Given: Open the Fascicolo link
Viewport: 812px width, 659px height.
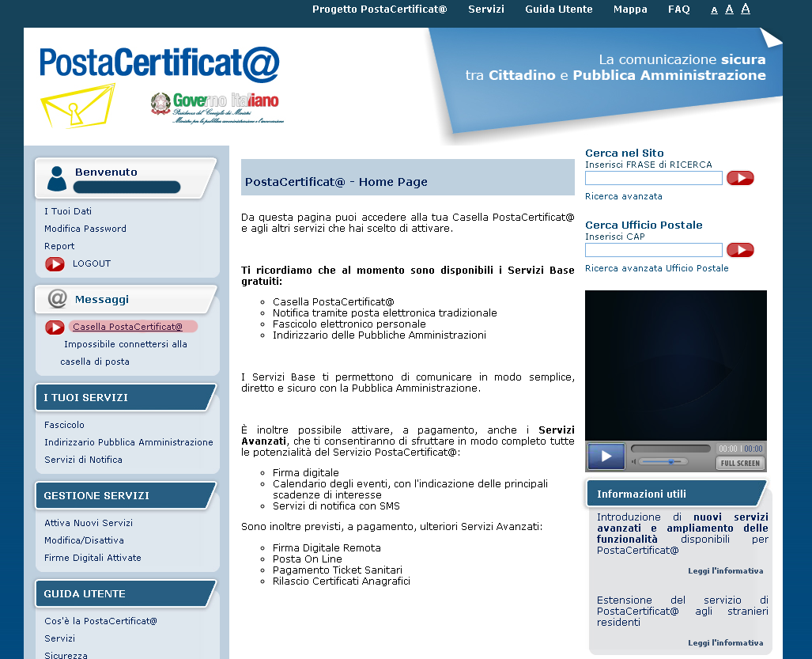Looking at the screenshot, I should [64, 425].
